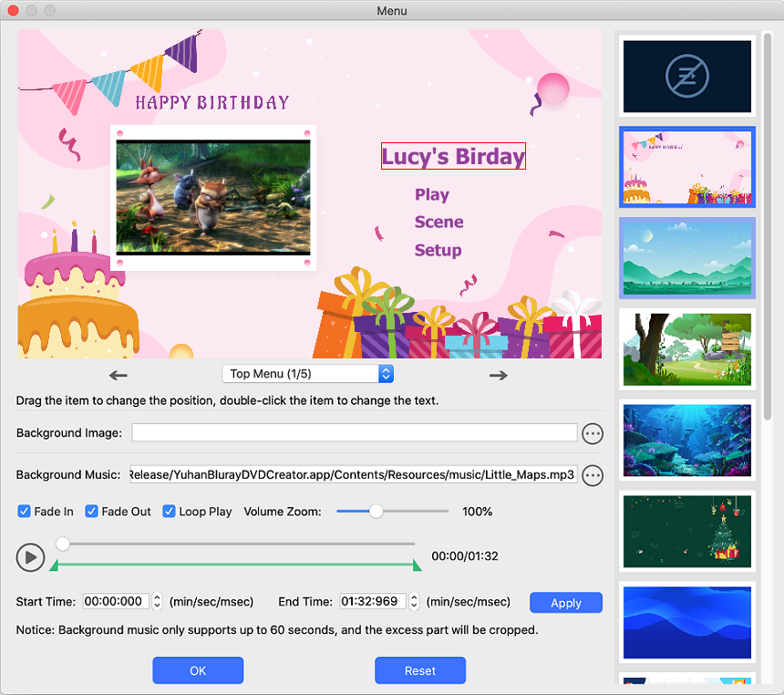
Task: Select the Play menu item in preview
Action: coord(432,194)
